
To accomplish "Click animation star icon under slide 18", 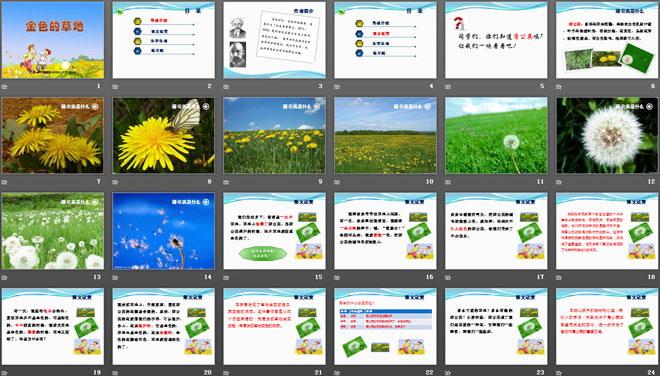I will point(559,277).
